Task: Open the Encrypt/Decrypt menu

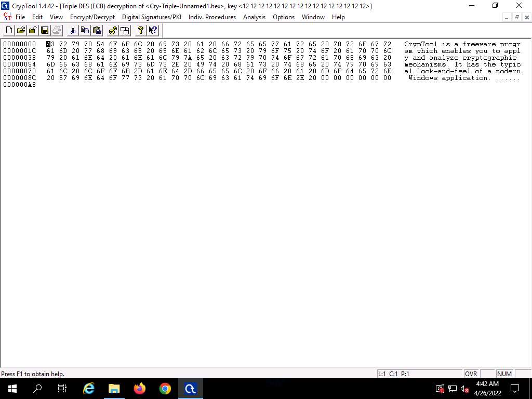Action: click(x=92, y=17)
